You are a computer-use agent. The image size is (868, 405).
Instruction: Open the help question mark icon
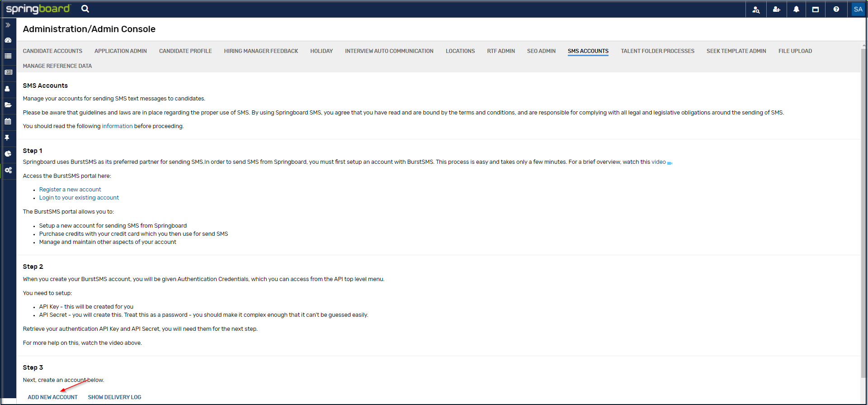(836, 9)
